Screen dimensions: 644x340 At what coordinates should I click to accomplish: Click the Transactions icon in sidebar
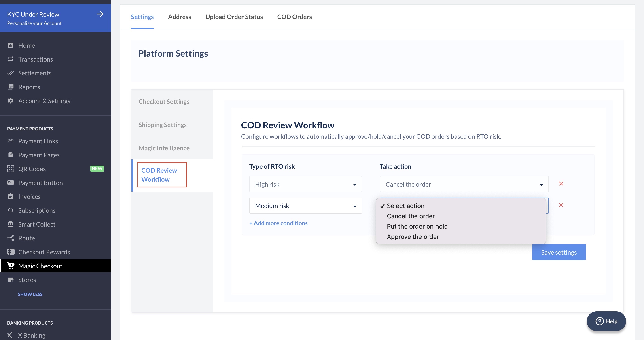[11, 59]
